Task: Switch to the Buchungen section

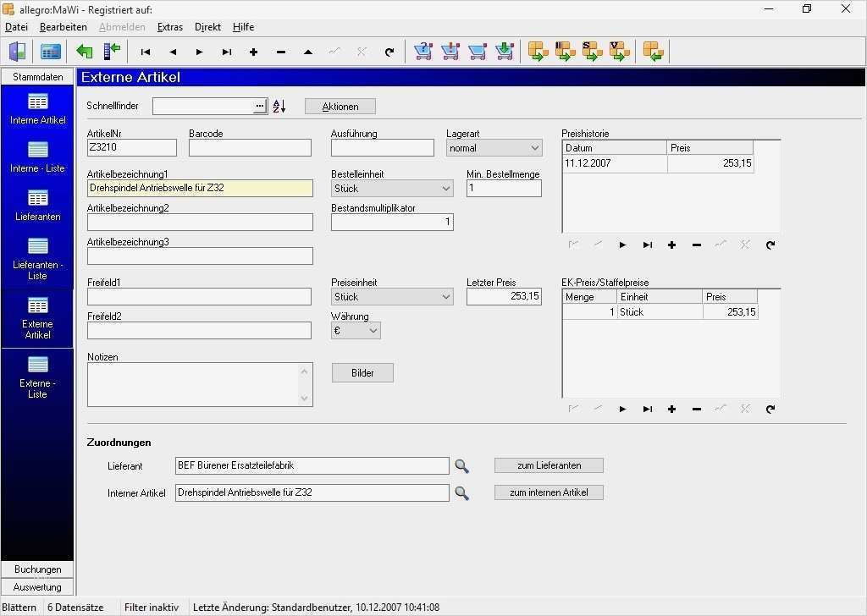Action: pyautogui.click(x=37, y=569)
